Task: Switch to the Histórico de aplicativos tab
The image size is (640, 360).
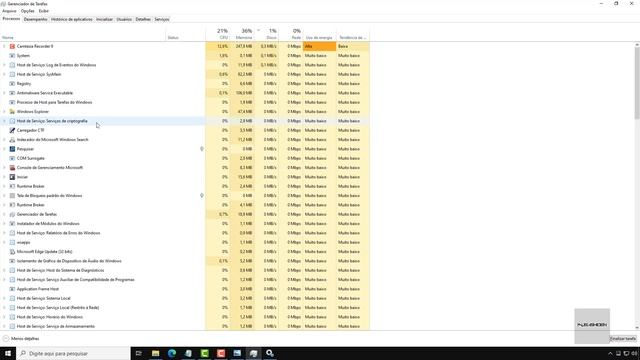Action: coord(72,19)
